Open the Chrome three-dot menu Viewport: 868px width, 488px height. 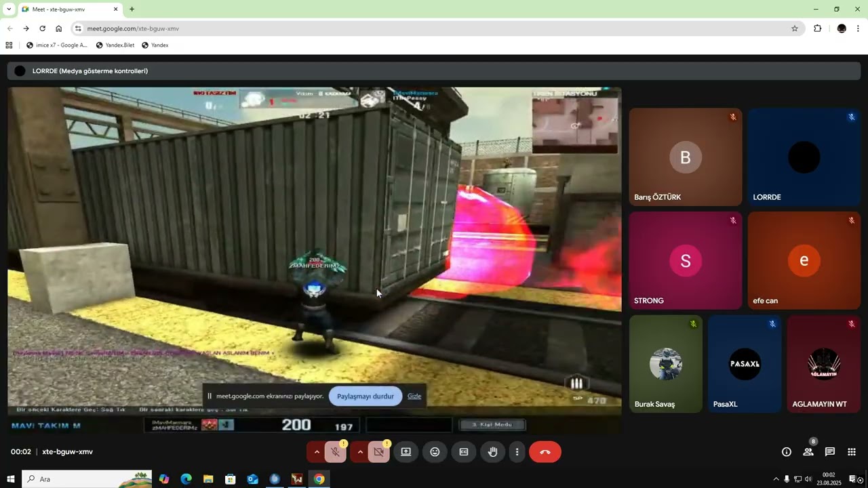click(858, 28)
